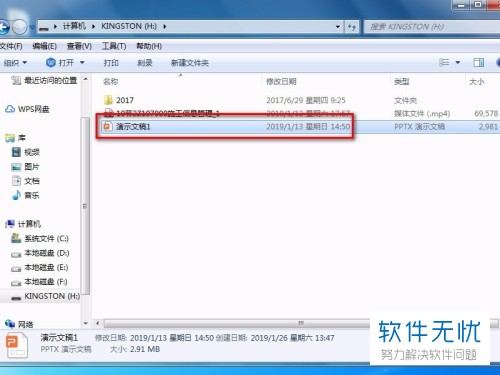This screenshot has width=500, height=375.
Task: Click the Forward navigation arrow
Action: click(19, 27)
